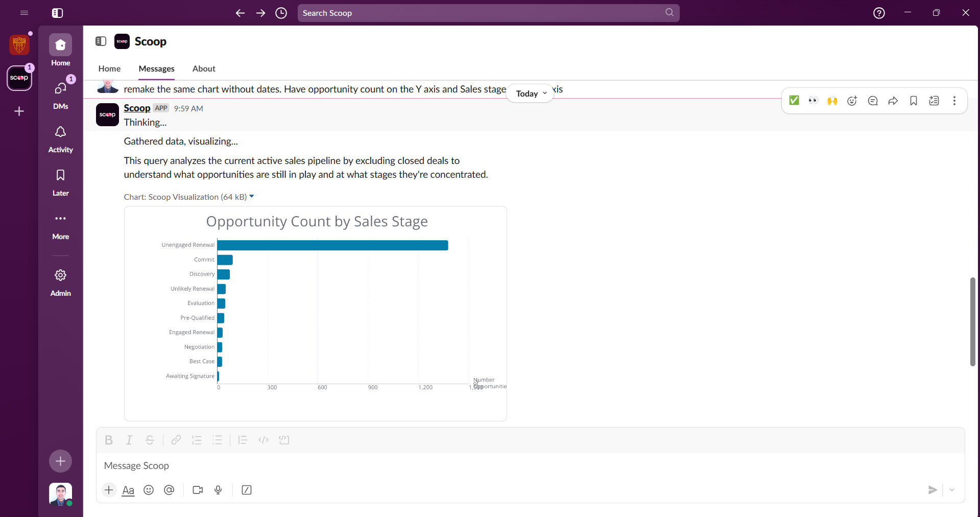React with the white check mark emoji
Image resolution: width=980 pixels, height=517 pixels.
794,101
